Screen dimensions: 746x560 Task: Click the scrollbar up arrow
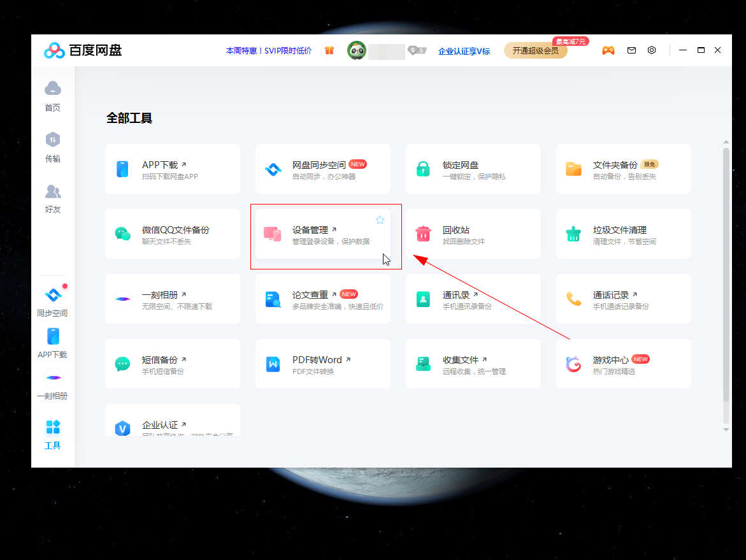click(726, 142)
